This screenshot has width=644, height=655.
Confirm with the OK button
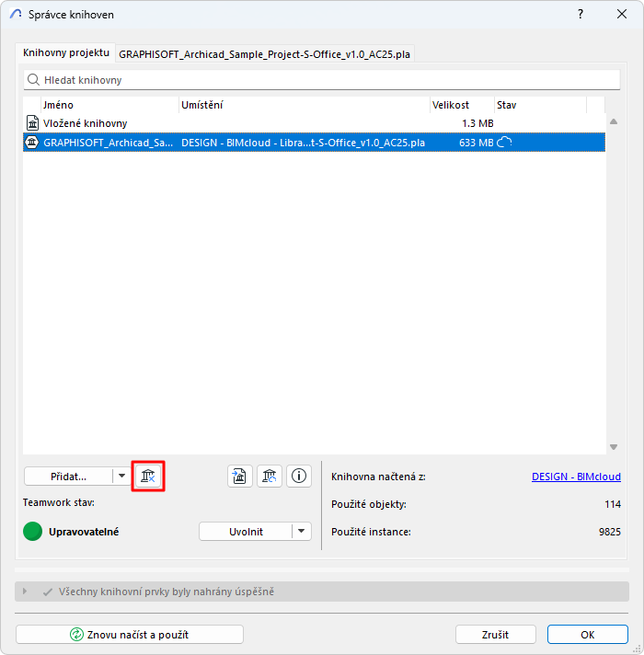tap(588, 635)
